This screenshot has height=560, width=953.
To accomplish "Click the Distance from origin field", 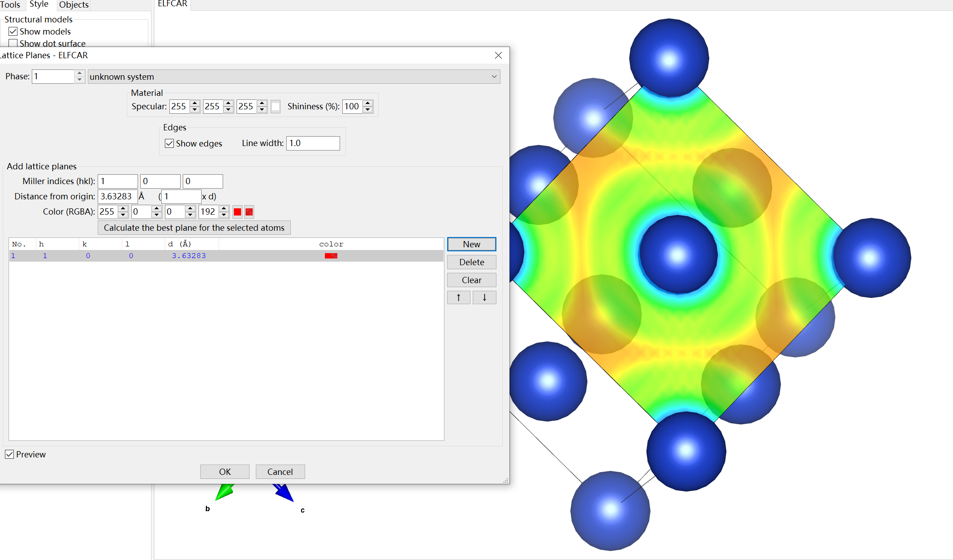I will tap(117, 196).
